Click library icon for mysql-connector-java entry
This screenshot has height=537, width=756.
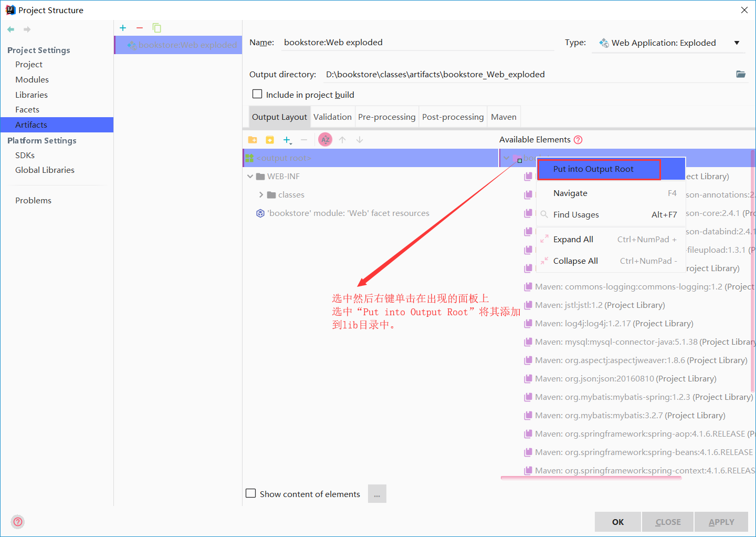[528, 342]
